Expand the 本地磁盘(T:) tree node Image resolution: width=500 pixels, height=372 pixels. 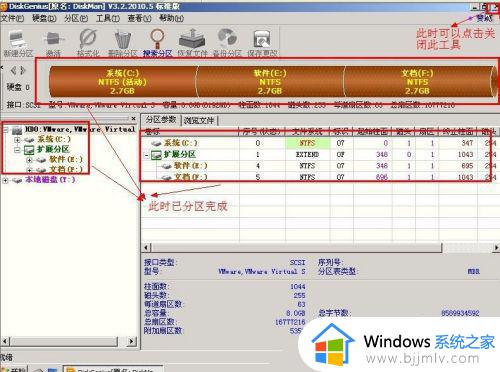pyautogui.click(x=5, y=180)
